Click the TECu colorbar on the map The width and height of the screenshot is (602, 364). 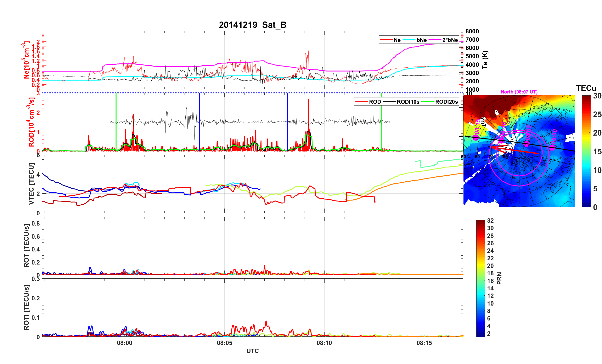[586, 151]
